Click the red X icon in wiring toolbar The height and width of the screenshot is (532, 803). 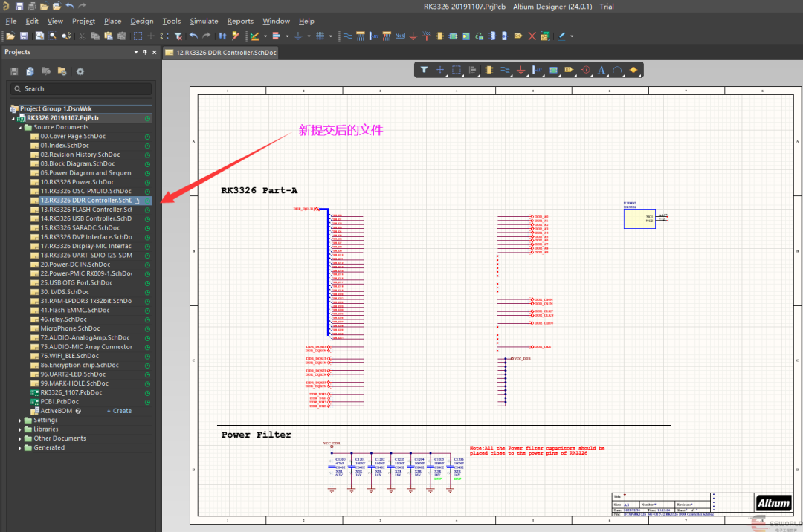tap(532, 36)
